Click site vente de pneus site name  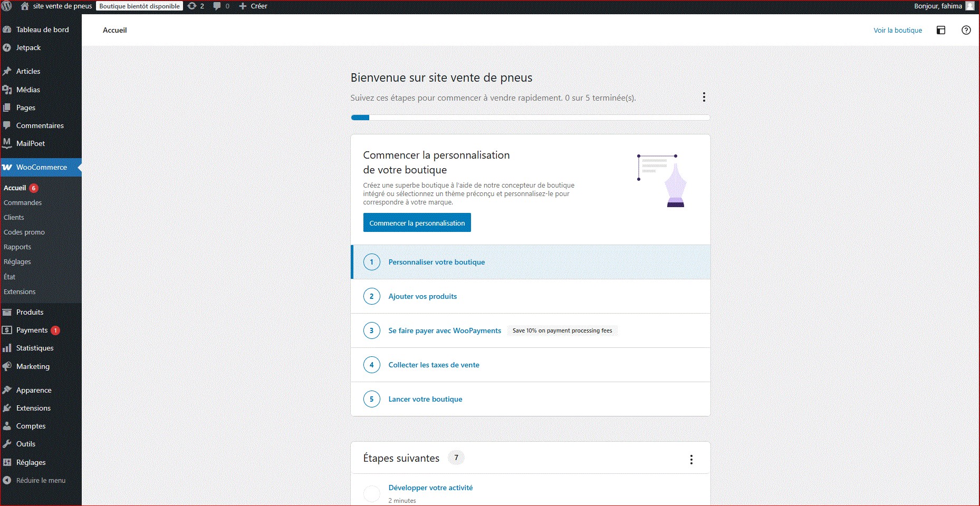[x=62, y=6]
